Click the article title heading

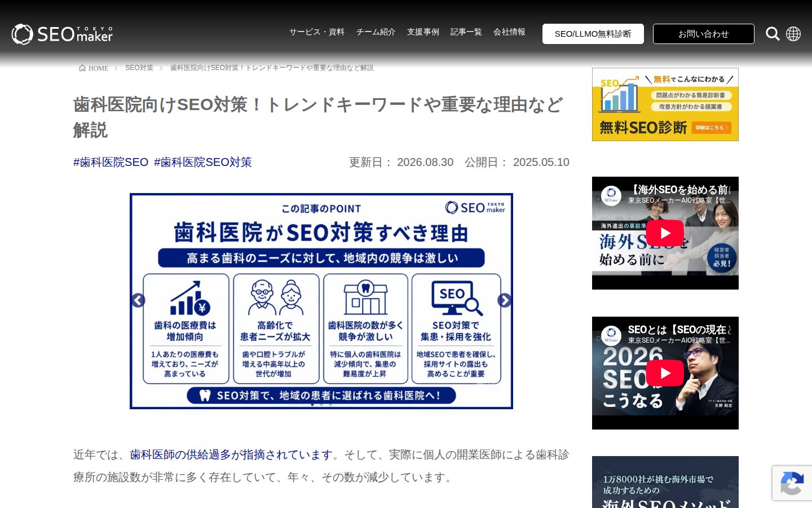click(x=318, y=117)
